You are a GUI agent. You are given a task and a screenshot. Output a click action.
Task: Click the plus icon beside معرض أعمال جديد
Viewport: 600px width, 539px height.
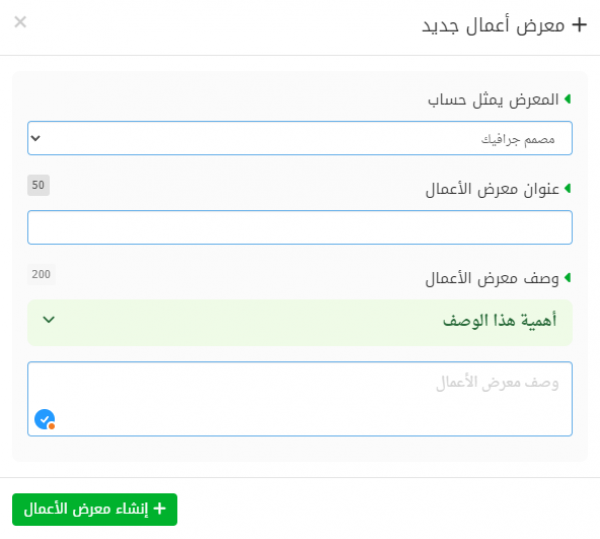point(579,25)
